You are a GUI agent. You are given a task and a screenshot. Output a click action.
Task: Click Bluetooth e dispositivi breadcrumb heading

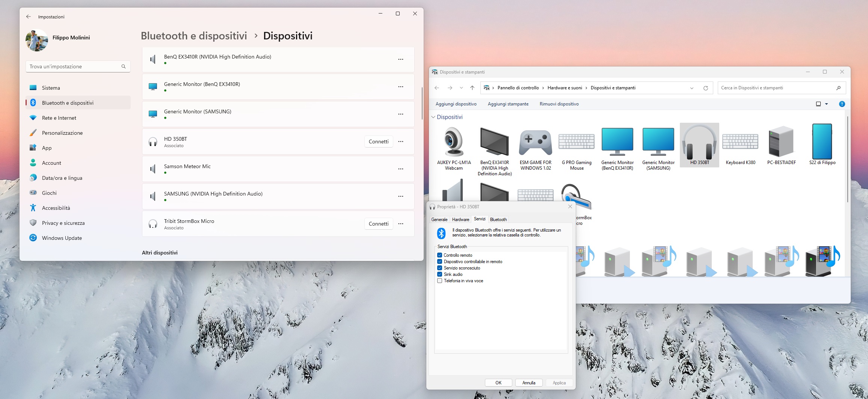194,36
